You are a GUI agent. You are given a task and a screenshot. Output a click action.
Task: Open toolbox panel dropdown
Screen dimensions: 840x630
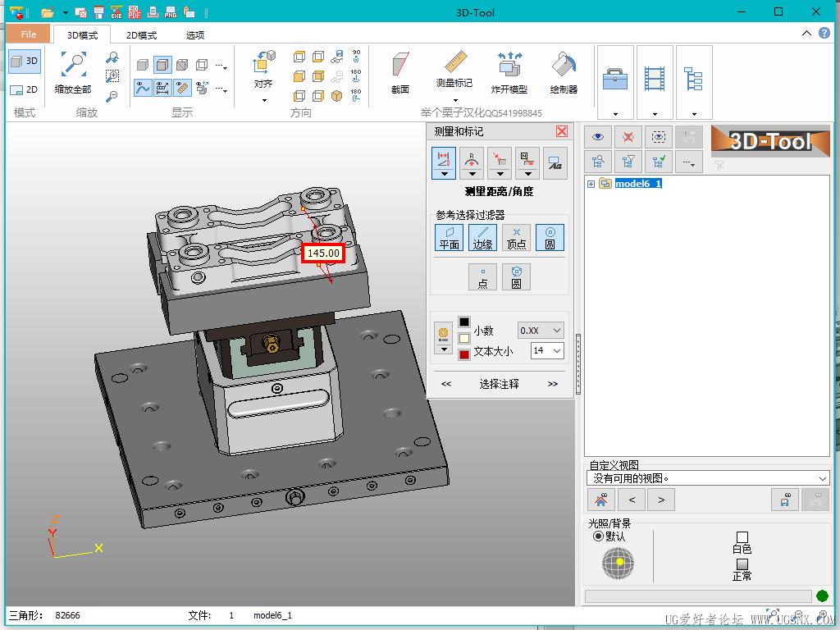615,114
